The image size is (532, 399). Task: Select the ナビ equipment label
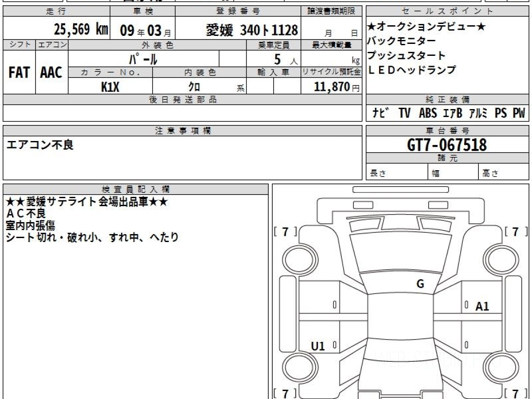[x=381, y=113]
